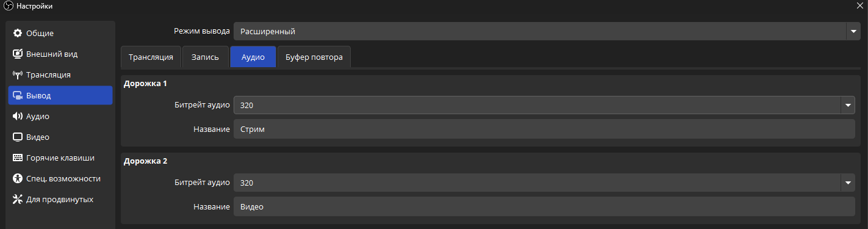The image size is (868, 229).
Task: Click the broadcast antenna icon for Трансляция
Action: coord(18,75)
